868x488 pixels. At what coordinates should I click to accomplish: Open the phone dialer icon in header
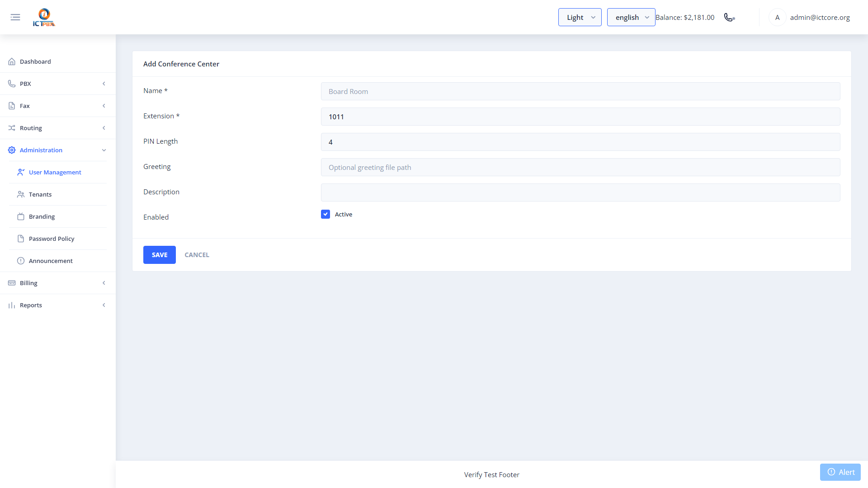[x=729, y=17]
